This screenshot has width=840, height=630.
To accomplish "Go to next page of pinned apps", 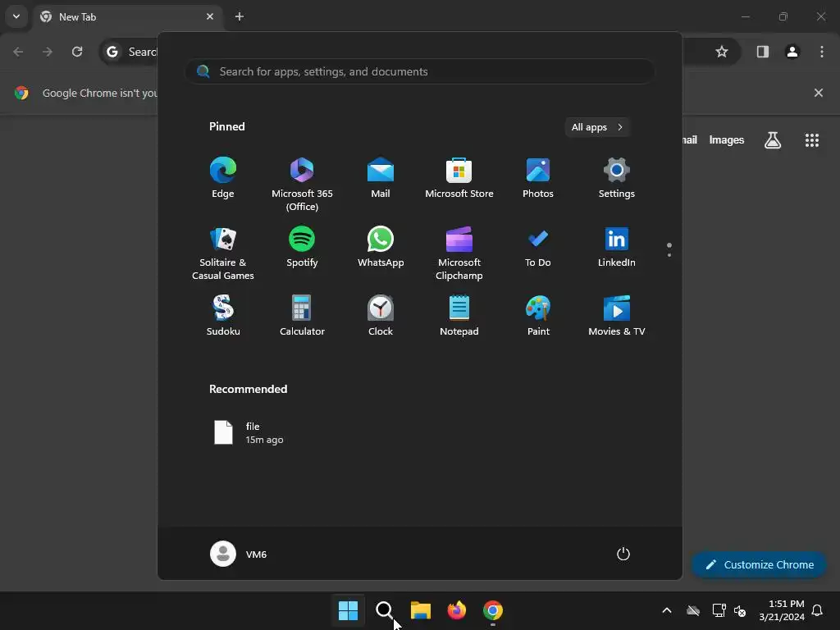I will pyautogui.click(x=669, y=255).
